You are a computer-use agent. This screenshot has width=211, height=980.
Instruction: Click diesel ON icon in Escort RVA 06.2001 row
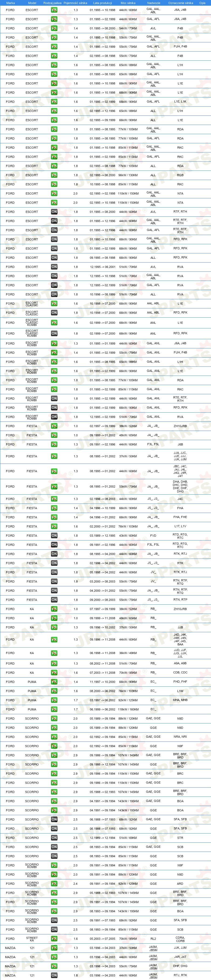(x=54, y=267)
